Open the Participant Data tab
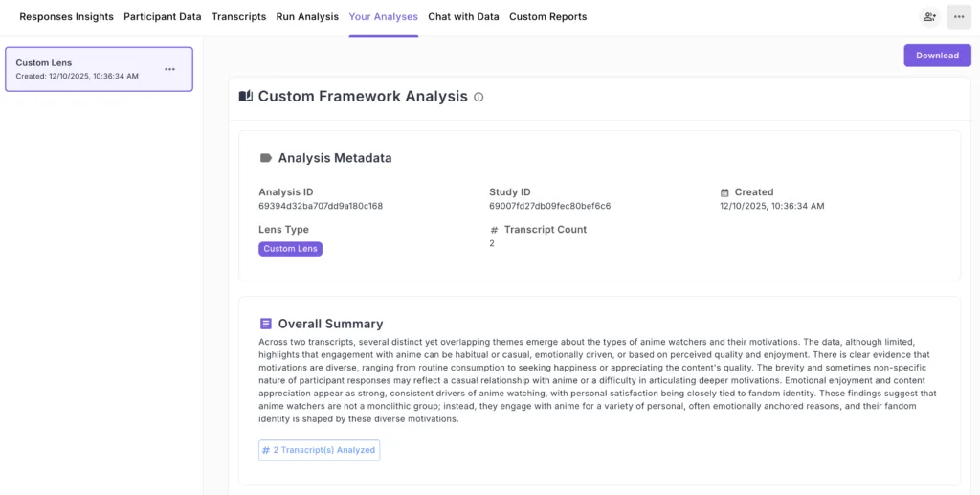 [163, 17]
